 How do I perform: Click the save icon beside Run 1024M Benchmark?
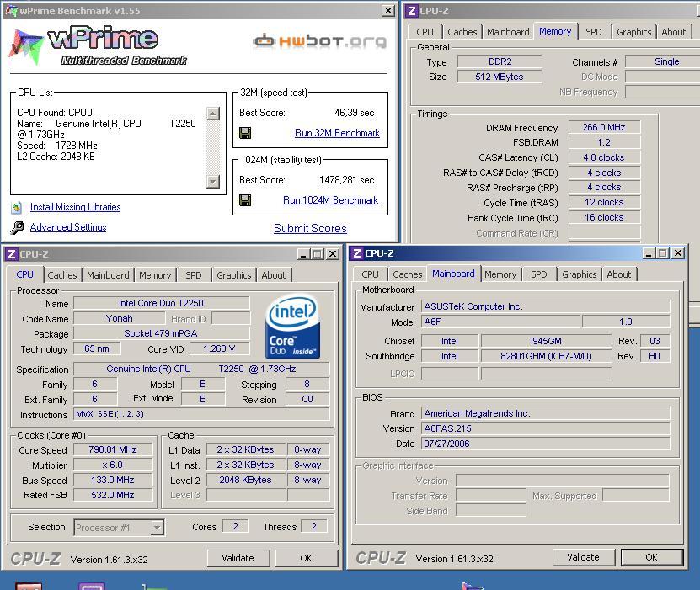(245, 200)
